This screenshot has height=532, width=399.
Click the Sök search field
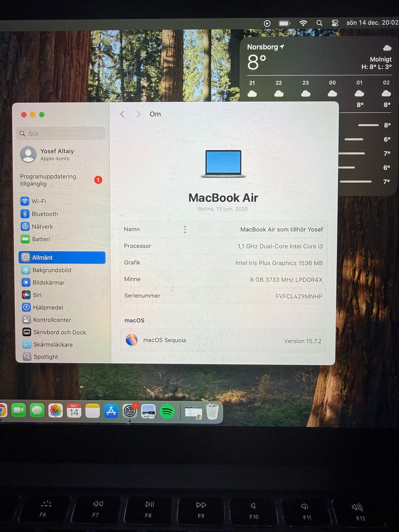click(x=61, y=133)
